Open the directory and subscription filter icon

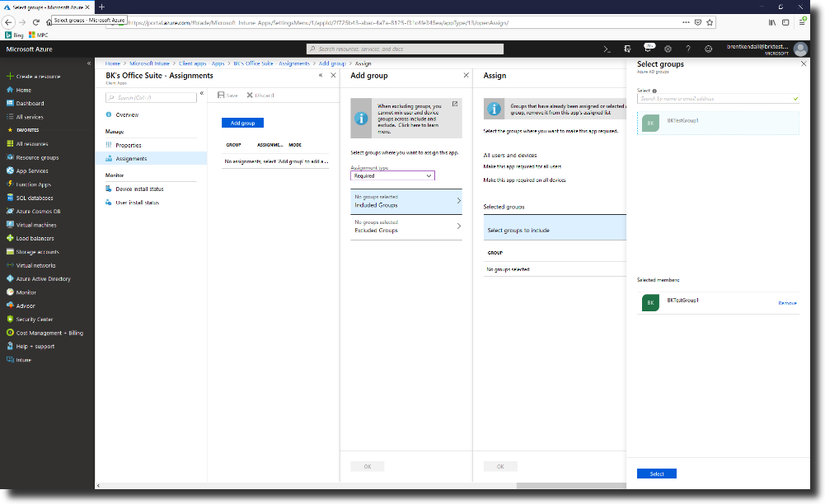(x=628, y=49)
